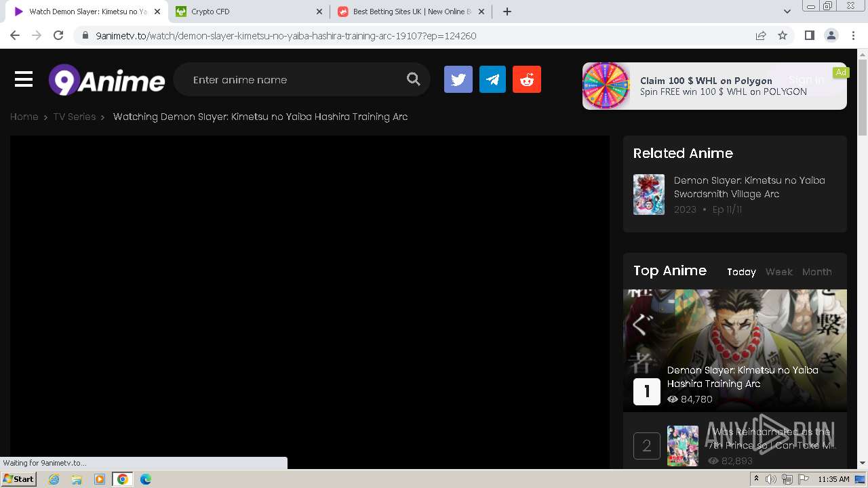868x488 pixels.
Task: Open TV Series breadcrumb link
Action: coord(75,117)
